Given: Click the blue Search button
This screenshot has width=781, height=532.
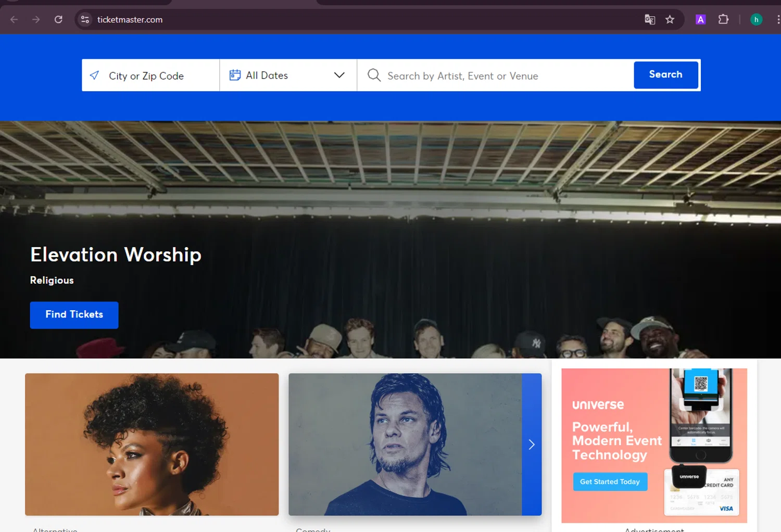Looking at the screenshot, I should coord(666,75).
